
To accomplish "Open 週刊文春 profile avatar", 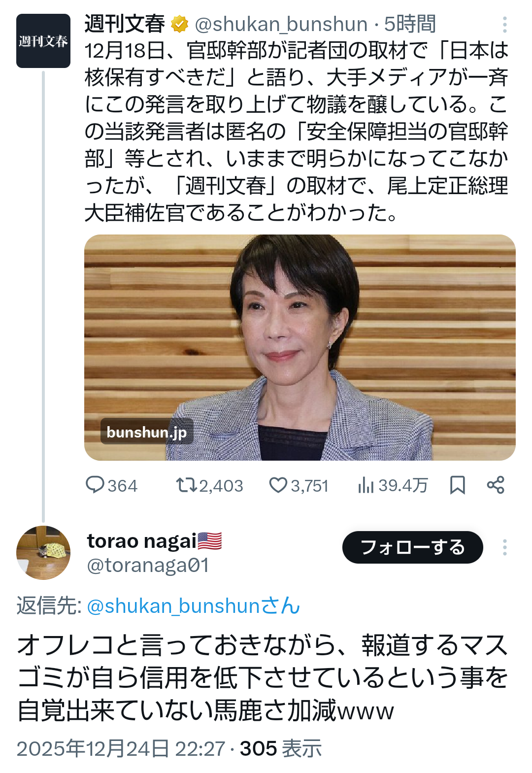I will (x=43, y=41).
